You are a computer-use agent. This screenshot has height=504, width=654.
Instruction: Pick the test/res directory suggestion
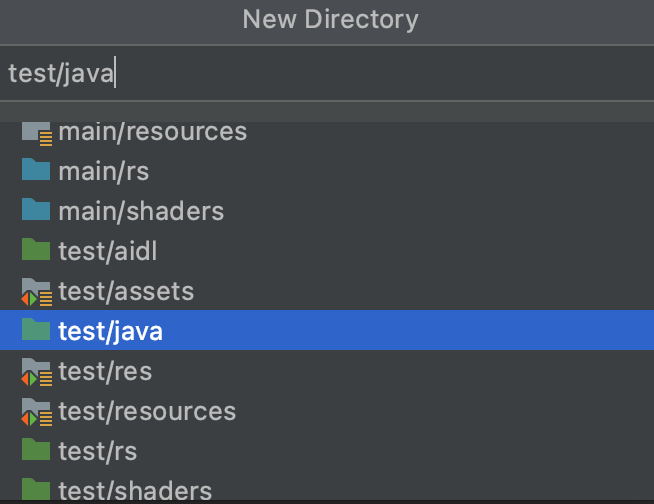pos(105,371)
